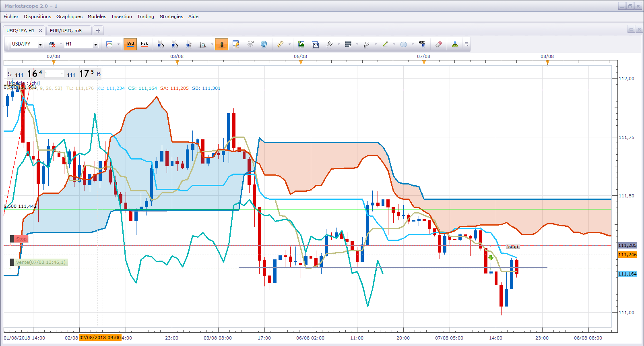This screenshot has height=346, width=644.
Task: Open the pitchfork tool dropdown arrow
Action: point(339,44)
